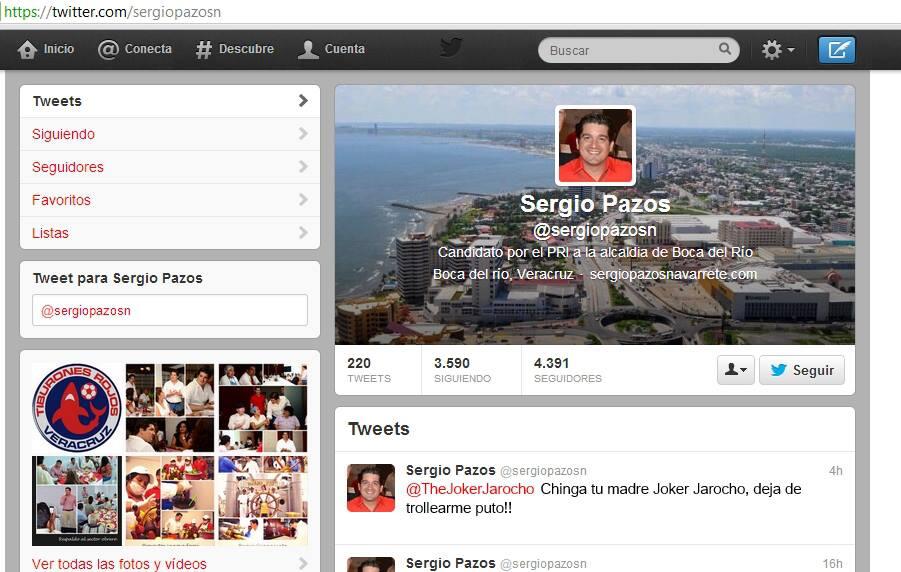901x572 pixels.
Task: Open the 16h tweet timestamp
Action: pyautogui.click(x=832, y=563)
